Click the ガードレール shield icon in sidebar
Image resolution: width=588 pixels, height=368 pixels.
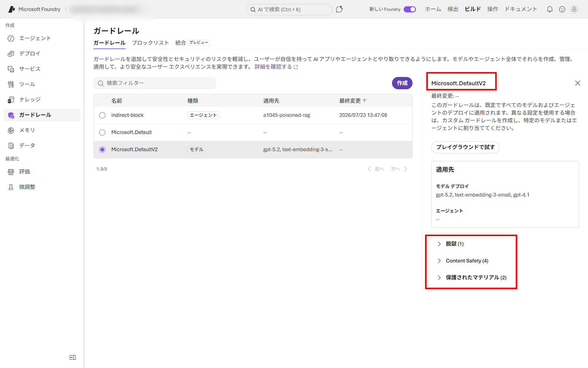[11, 115]
